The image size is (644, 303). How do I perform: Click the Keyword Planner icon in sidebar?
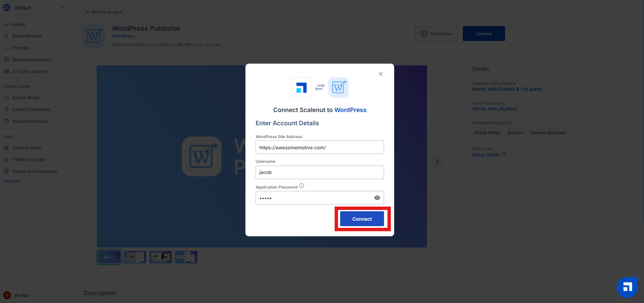click(x=6, y=121)
